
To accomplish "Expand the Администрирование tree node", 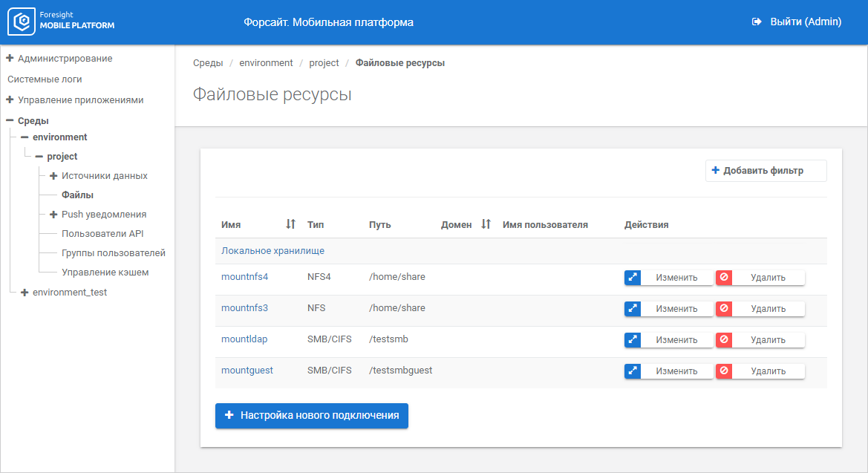I will [10, 58].
